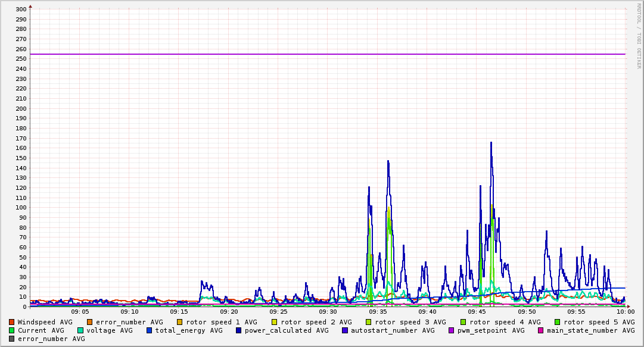Select the pink main_state_number AVG swatch
644x347 pixels.
click(541, 330)
